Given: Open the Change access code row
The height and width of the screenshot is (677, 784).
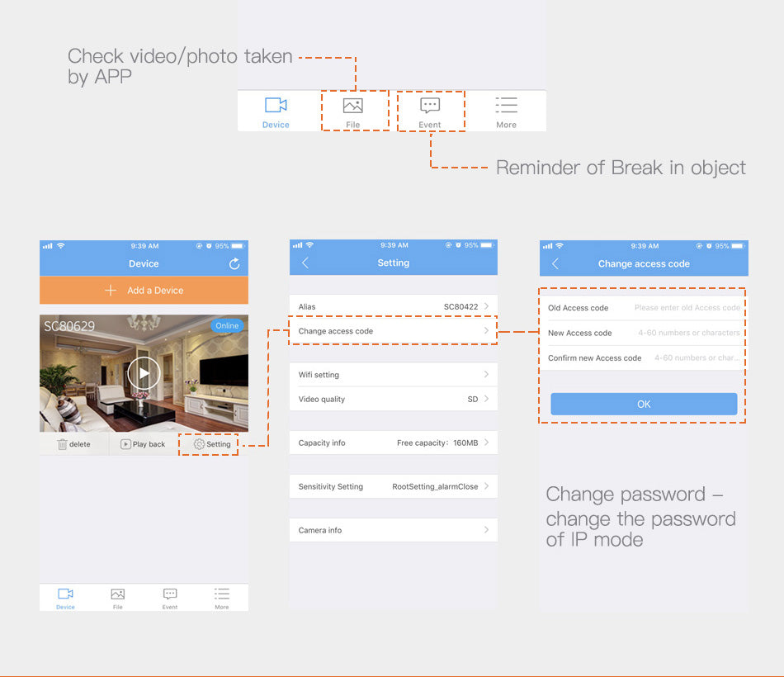Looking at the screenshot, I should pos(394,331).
